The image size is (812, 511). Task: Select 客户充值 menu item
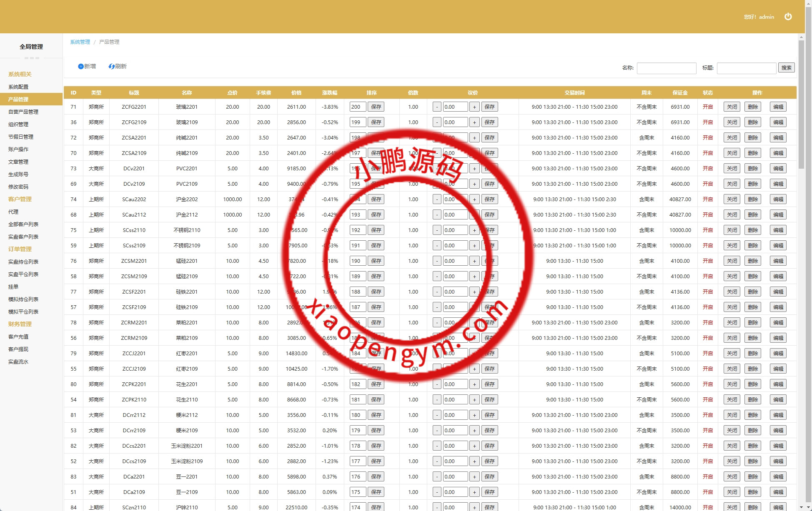18,337
